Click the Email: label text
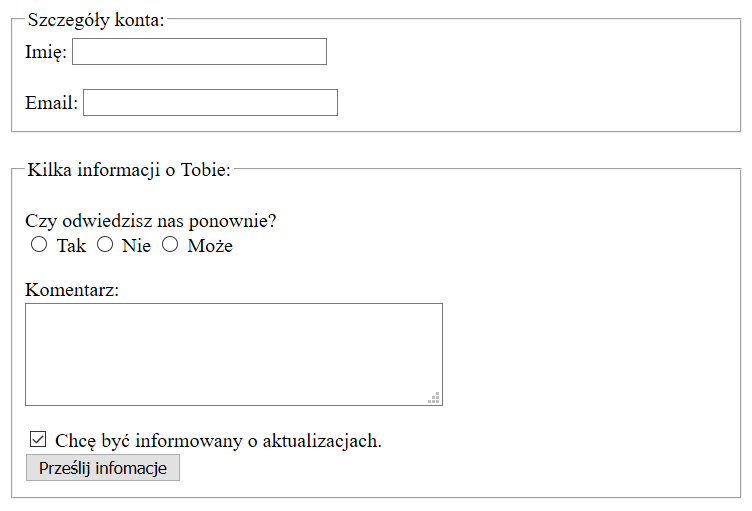752x511 pixels. tap(51, 103)
